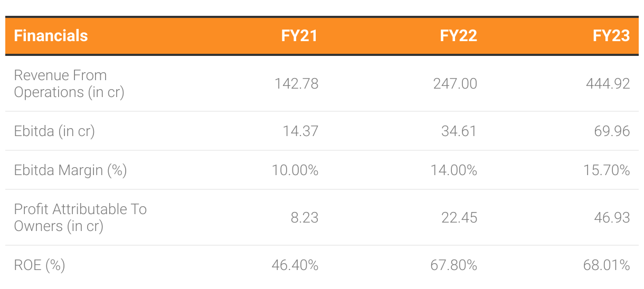
Task: Click FY23 Ebitda value 69.96
Action: tap(612, 131)
